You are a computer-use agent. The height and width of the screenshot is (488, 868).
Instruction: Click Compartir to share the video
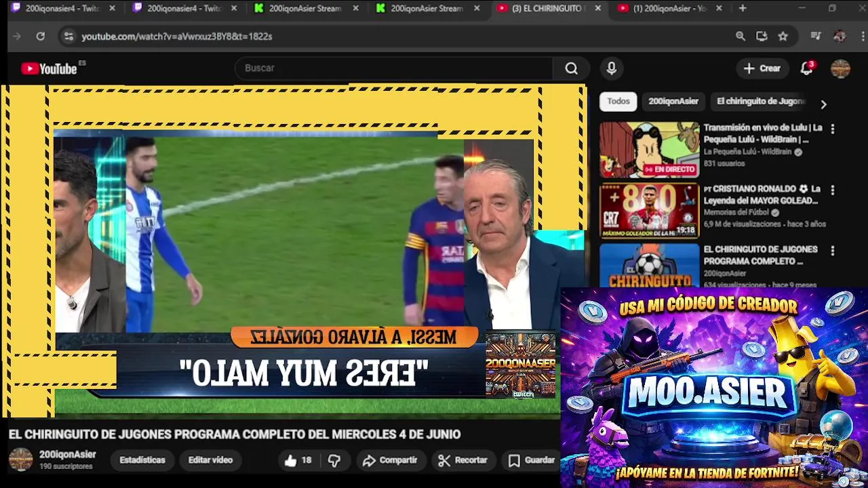390,460
